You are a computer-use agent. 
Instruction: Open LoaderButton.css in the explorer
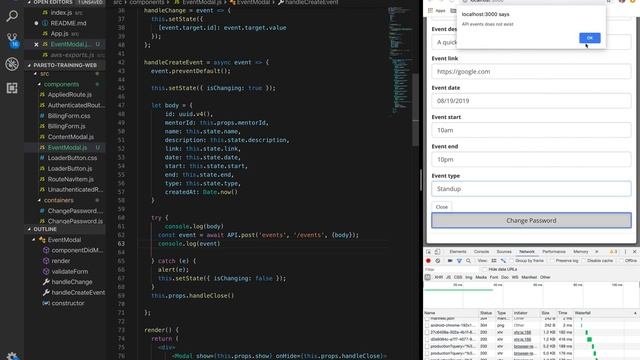[x=72, y=158]
